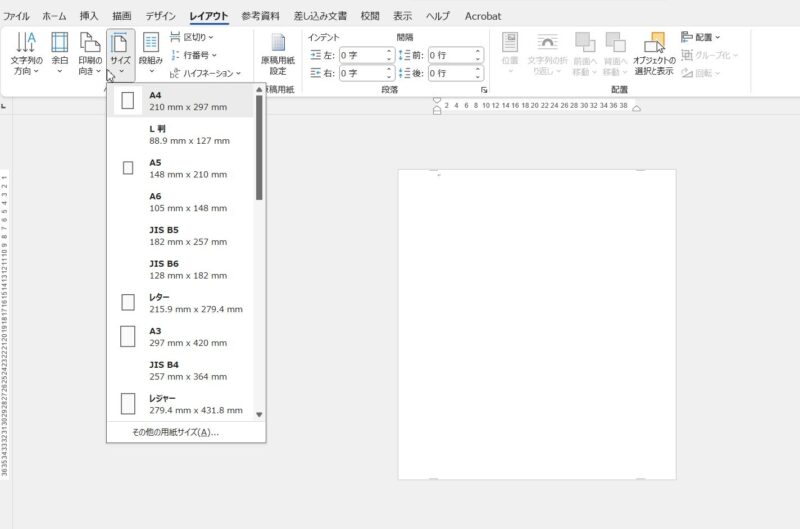Open オブジェクトの選択と表示 selection pane
Image resolution: width=800 pixels, height=529 pixels.
pos(654,53)
